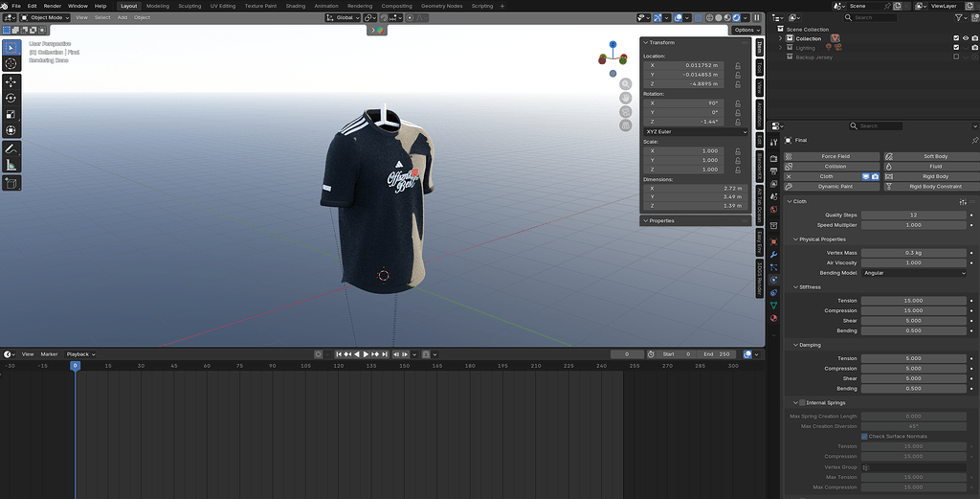This screenshot has height=499, width=980.
Task: Switch to Modeling workspace tab
Action: (x=158, y=6)
